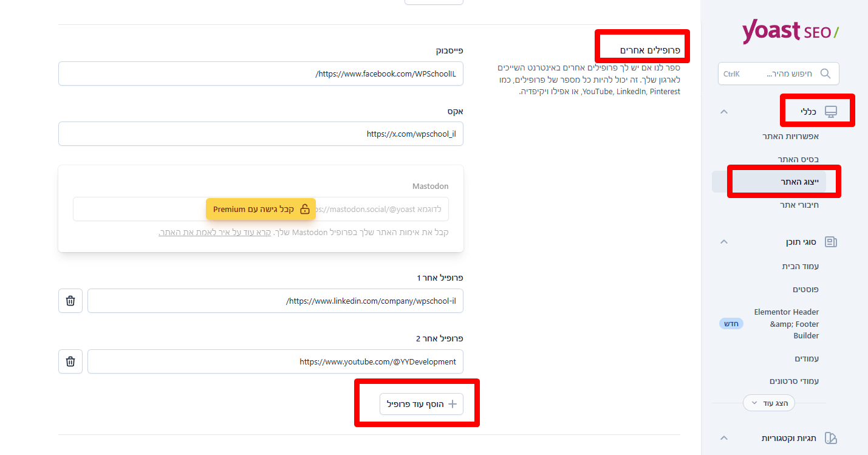Viewport: 868px width, 455px height.
Task: Click the אקס field label
Action: (x=456, y=111)
